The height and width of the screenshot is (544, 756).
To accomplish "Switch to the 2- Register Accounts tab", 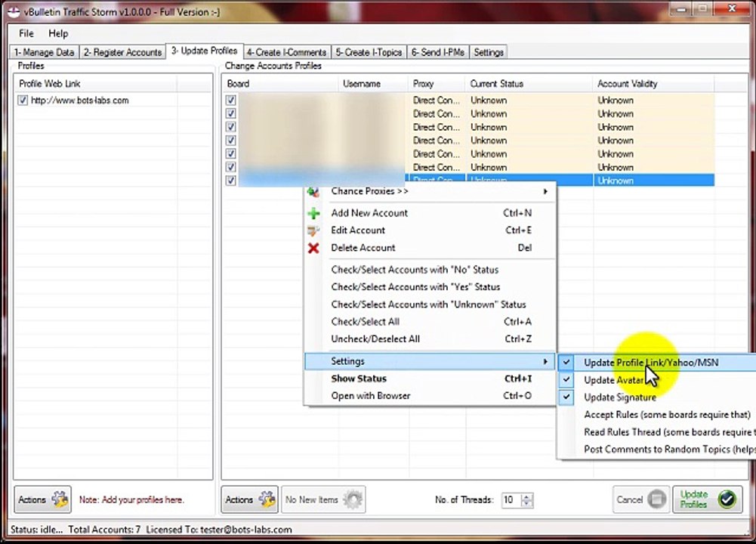I will coord(122,52).
